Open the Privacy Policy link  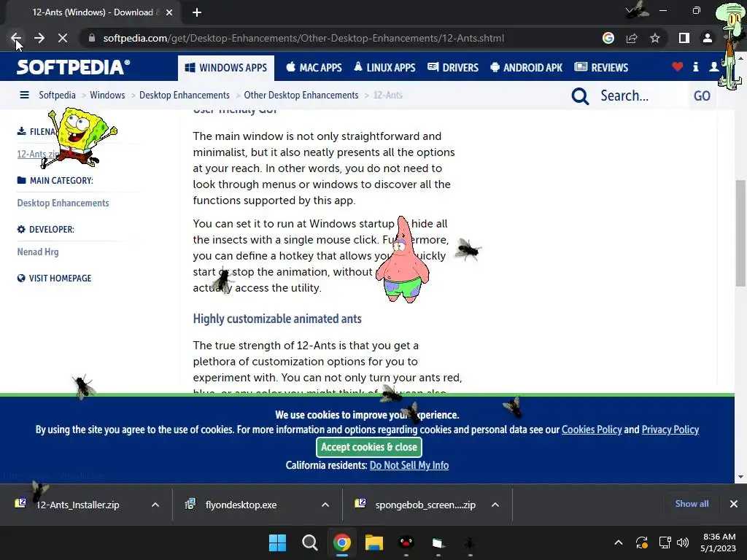(670, 429)
